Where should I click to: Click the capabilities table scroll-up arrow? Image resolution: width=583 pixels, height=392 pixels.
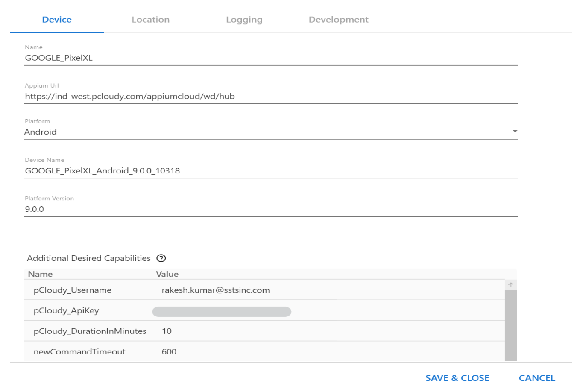click(x=510, y=285)
